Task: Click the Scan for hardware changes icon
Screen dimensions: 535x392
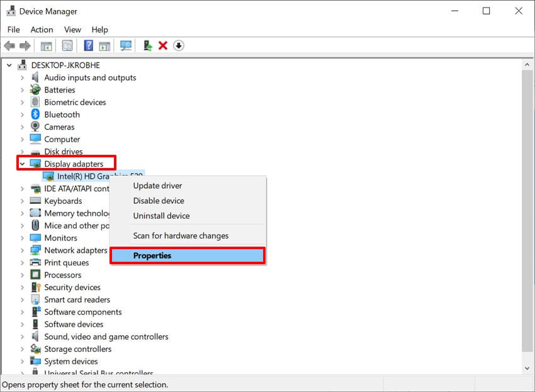Action: (125, 45)
